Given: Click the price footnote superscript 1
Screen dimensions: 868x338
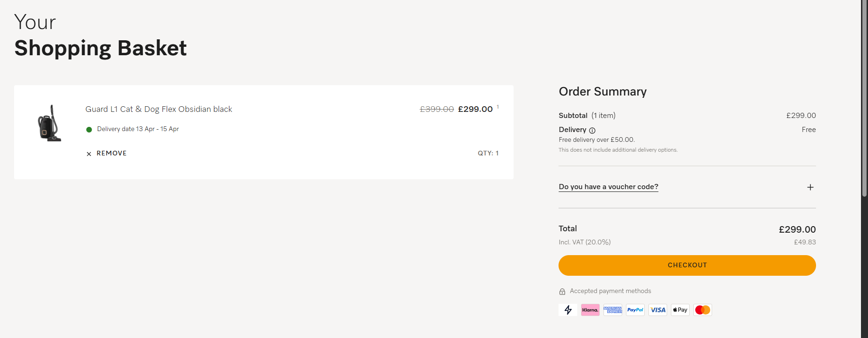Looking at the screenshot, I should coord(498,107).
